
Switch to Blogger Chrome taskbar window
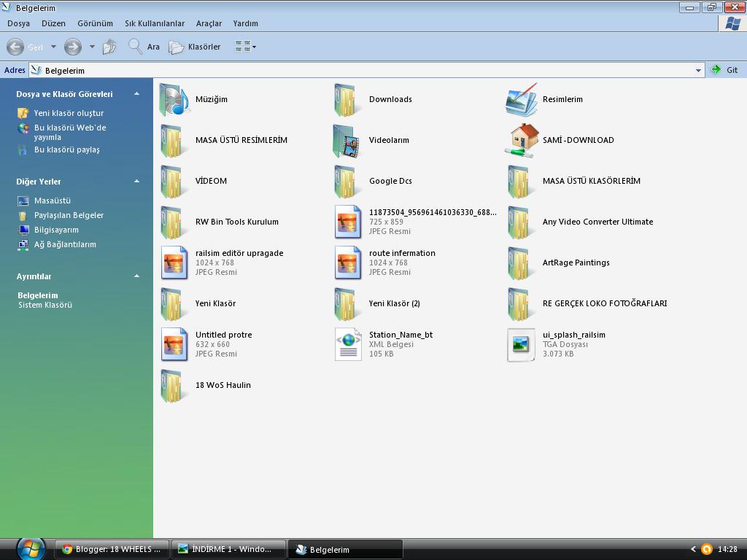coord(112,549)
